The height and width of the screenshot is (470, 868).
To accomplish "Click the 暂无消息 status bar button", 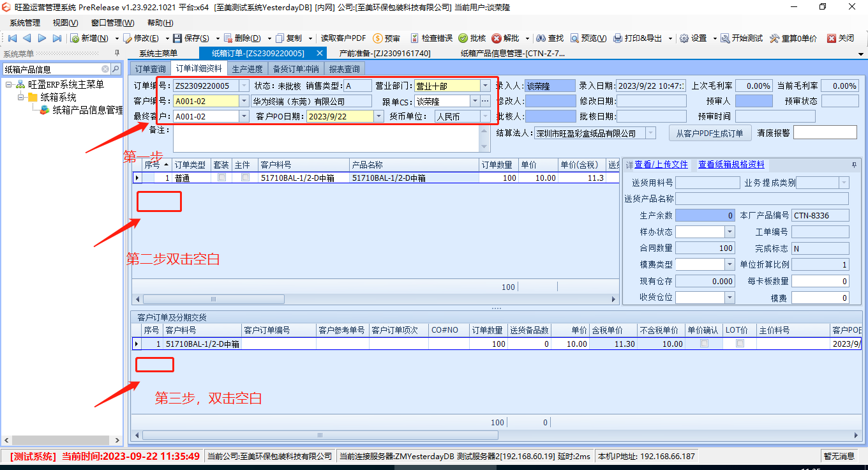I will [x=839, y=456].
